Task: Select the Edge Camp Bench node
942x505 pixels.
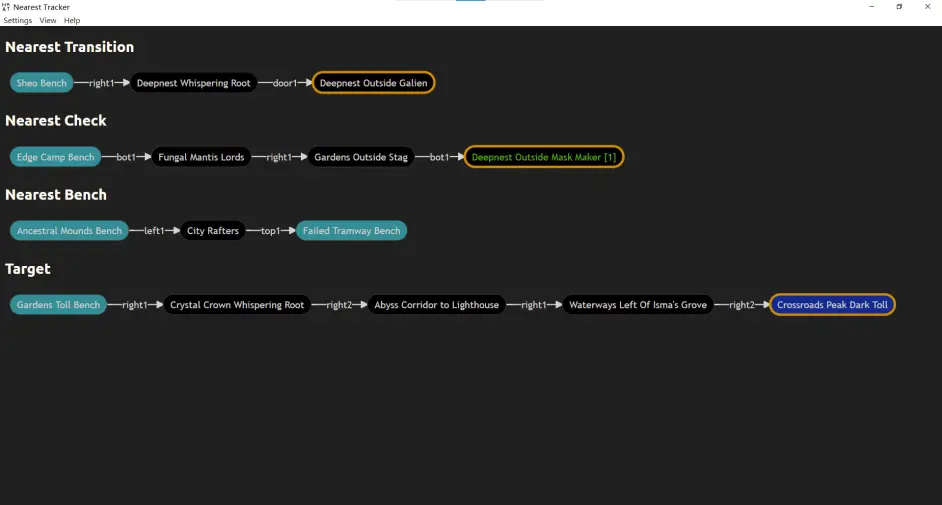Action: click(55, 157)
